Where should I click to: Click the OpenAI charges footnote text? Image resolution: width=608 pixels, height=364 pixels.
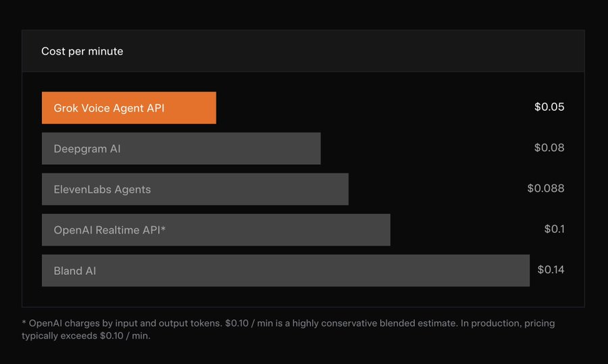[x=288, y=330]
